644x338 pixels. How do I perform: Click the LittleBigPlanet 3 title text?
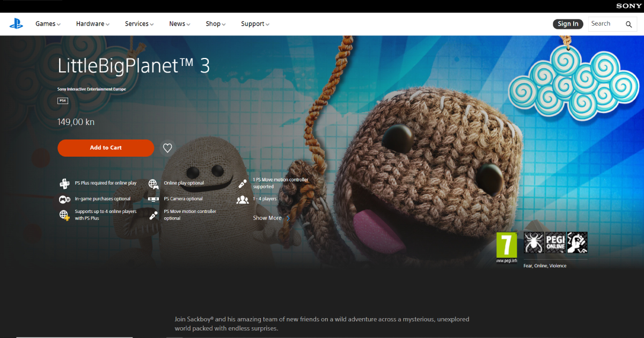(x=134, y=65)
